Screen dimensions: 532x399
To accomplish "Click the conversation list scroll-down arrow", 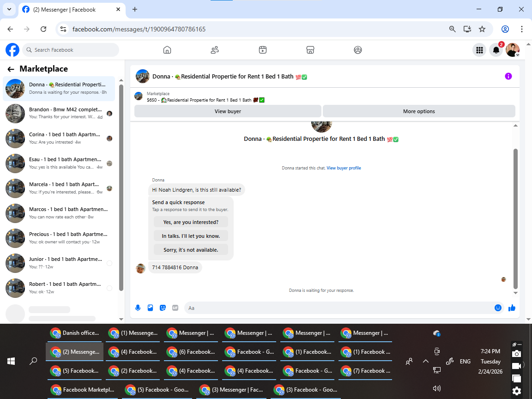I will tap(121, 319).
